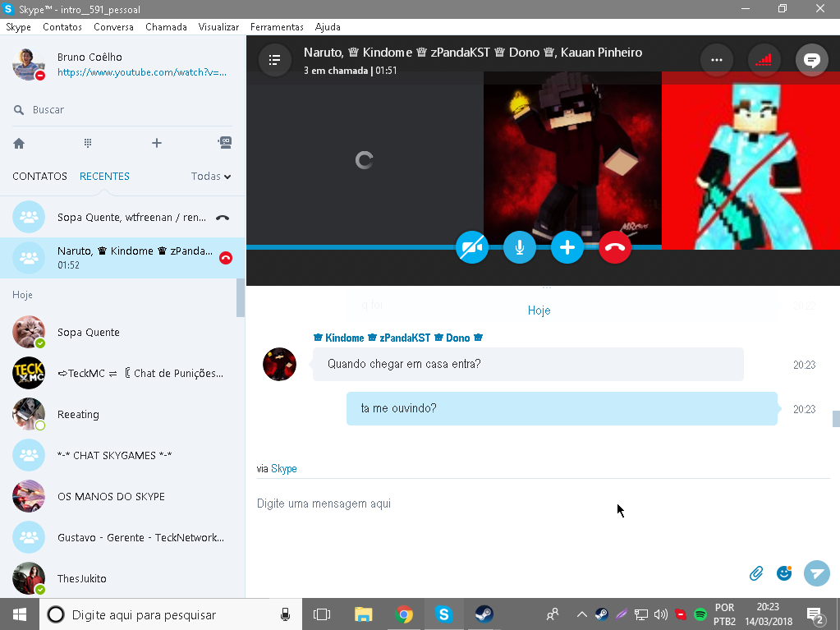Open the bots icon in sidebar
This screenshot has height=630, width=840.
point(225,142)
